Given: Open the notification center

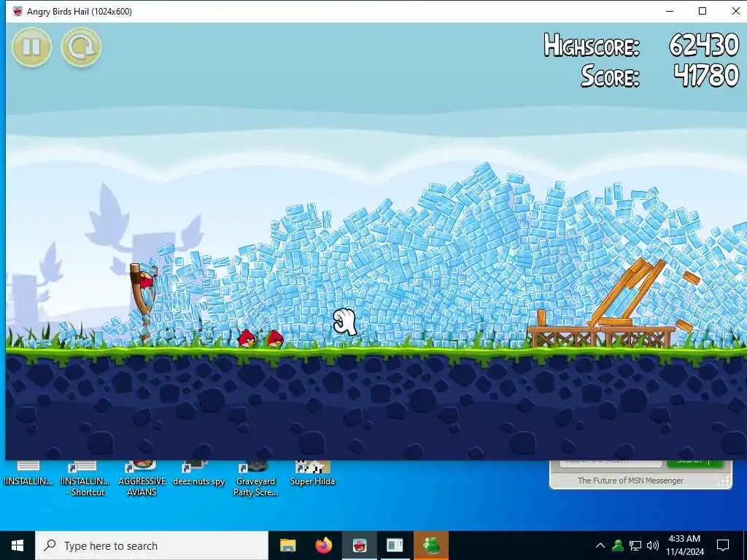Looking at the screenshot, I should (723, 545).
